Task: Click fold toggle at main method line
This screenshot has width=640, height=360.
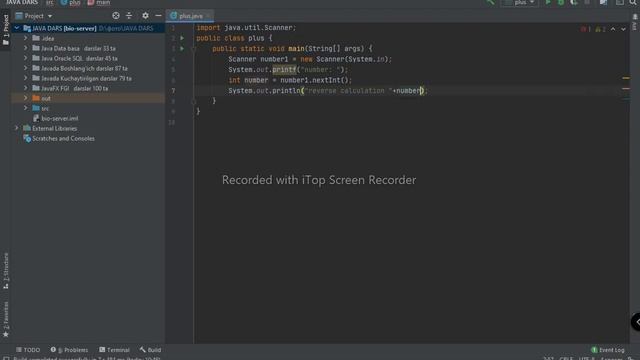Action: pos(194,49)
